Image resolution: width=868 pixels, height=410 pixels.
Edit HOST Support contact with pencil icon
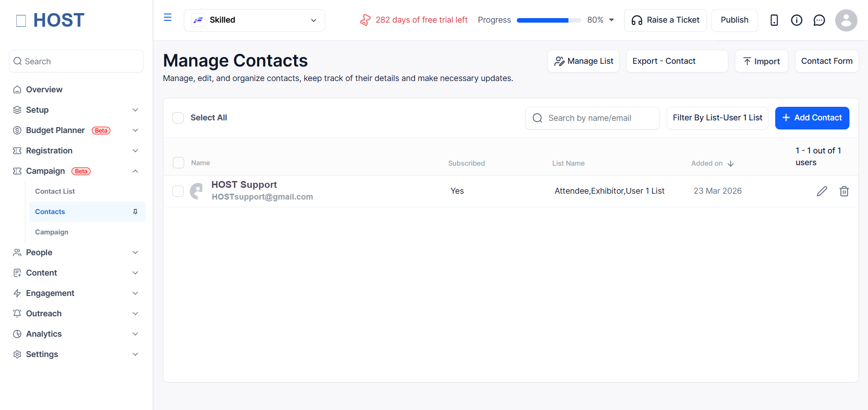pos(822,191)
